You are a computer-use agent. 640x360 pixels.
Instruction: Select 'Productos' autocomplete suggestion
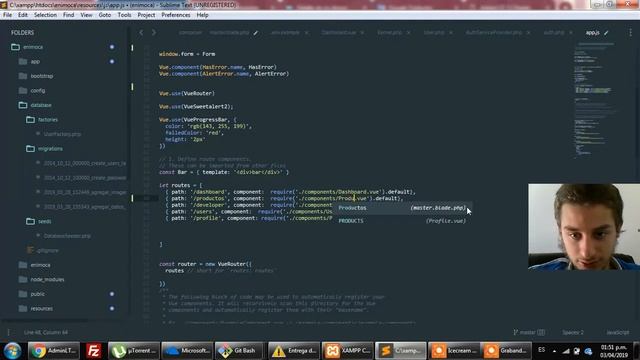pyautogui.click(x=402, y=208)
